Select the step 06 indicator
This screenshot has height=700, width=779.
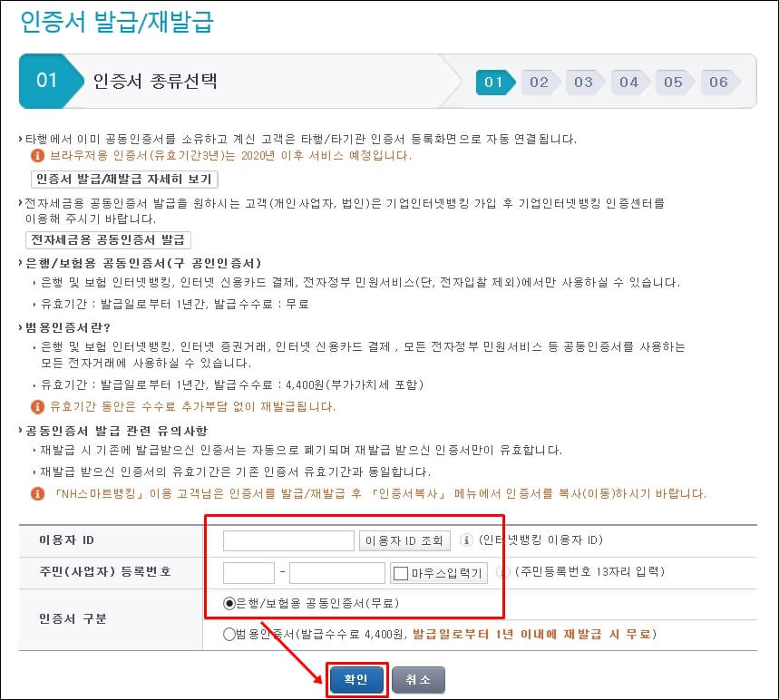719,83
